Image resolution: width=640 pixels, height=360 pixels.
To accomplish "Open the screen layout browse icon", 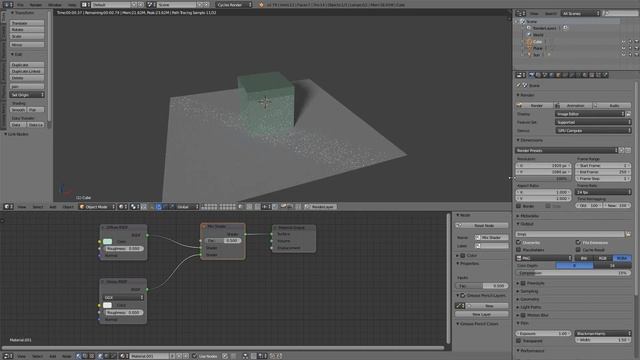I will [85, 4].
